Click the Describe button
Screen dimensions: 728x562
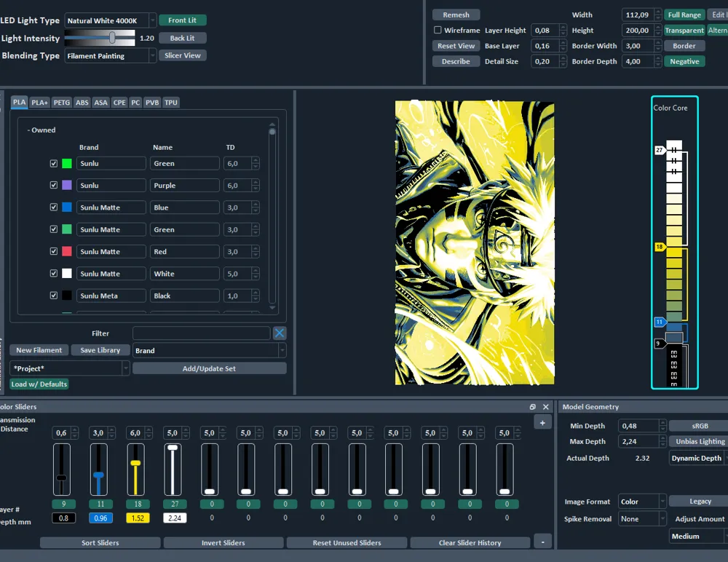click(456, 61)
